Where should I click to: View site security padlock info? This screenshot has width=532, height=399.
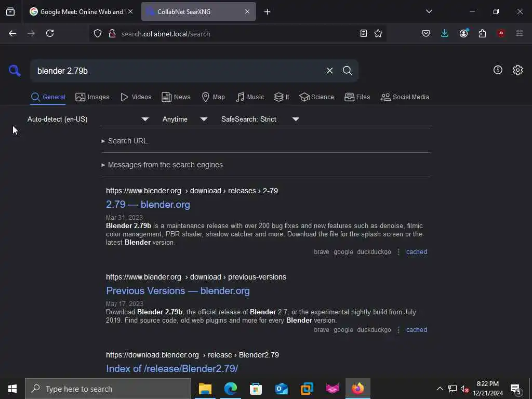112,33
